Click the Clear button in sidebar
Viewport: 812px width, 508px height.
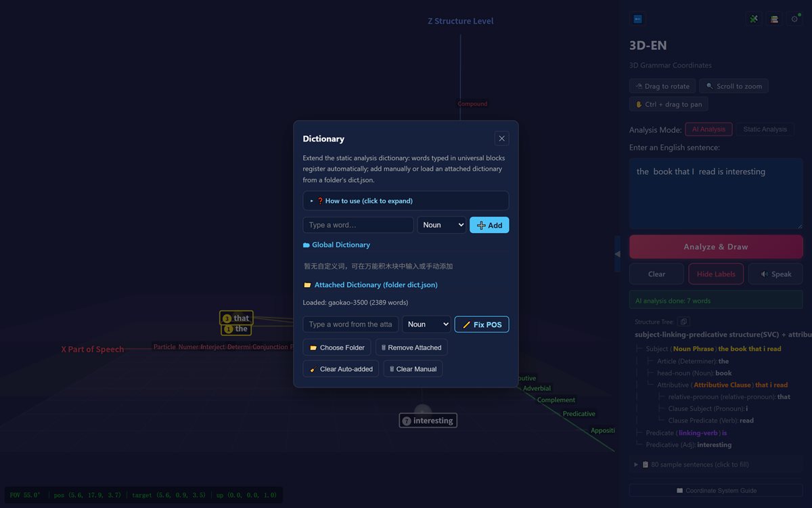[x=656, y=274]
